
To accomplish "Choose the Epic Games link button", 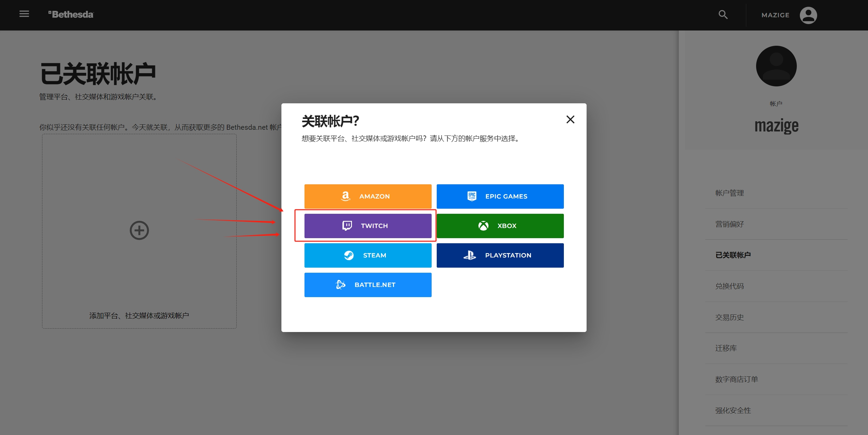I will [x=500, y=196].
